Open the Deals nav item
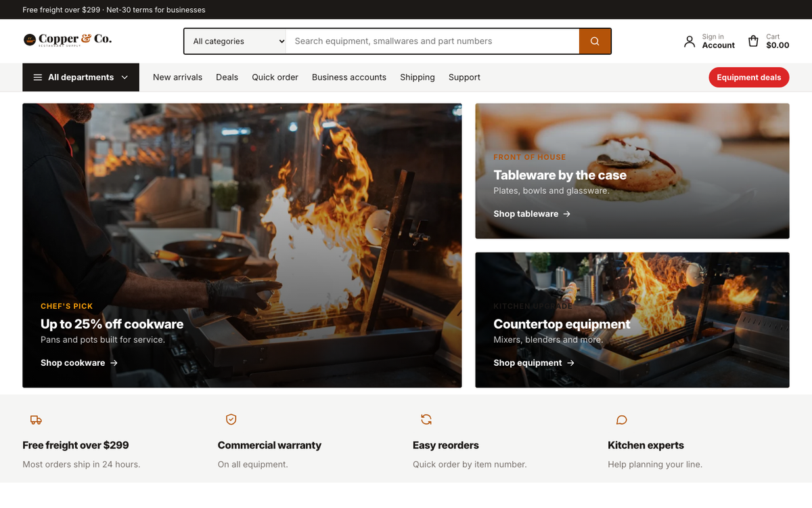Screen dimensions: 812x508 [x=227, y=77]
